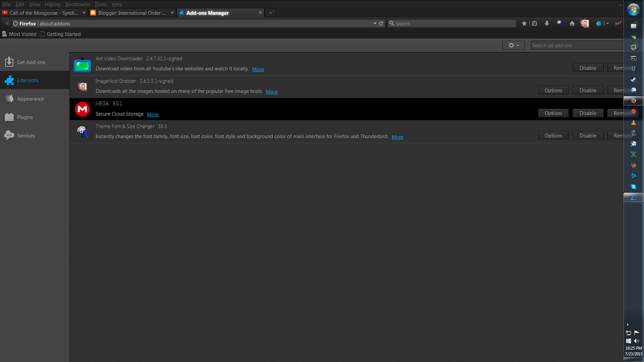Viewport: 644px width, 362px height.
Task: Go to Firefox home page icon
Action: point(572,23)
